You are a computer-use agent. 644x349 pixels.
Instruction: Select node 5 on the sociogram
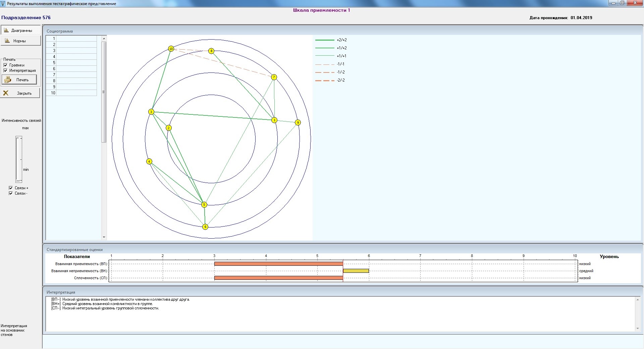[204, 205]
